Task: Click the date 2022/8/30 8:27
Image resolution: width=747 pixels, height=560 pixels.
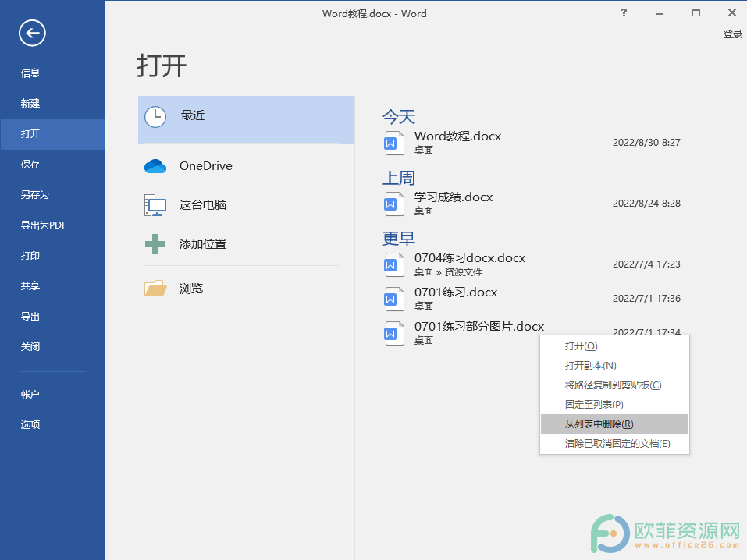Action: pos(646,143)
